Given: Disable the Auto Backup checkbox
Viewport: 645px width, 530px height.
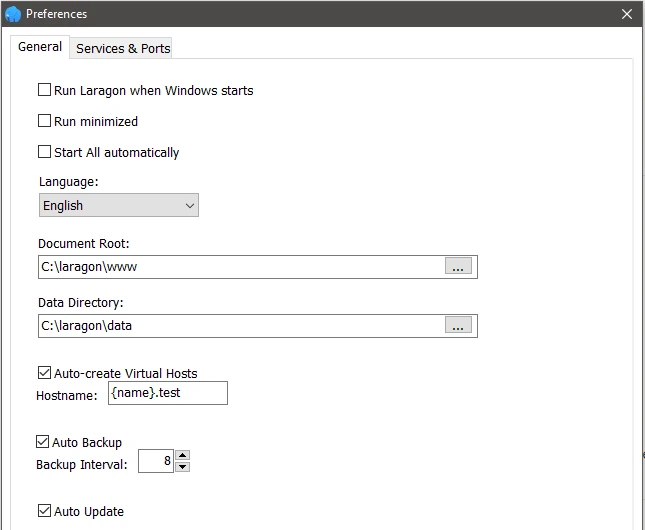Looking at the screenshot, I should (42, 442).
